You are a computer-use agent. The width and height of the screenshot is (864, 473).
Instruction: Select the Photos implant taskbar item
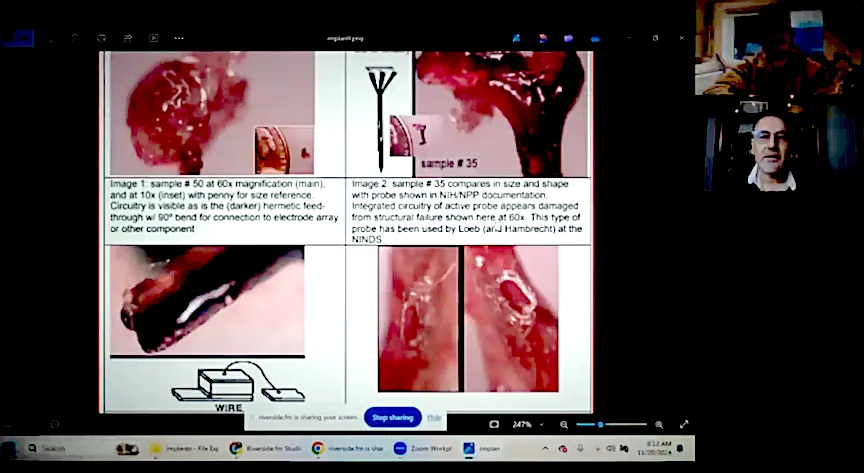[482, 449]
